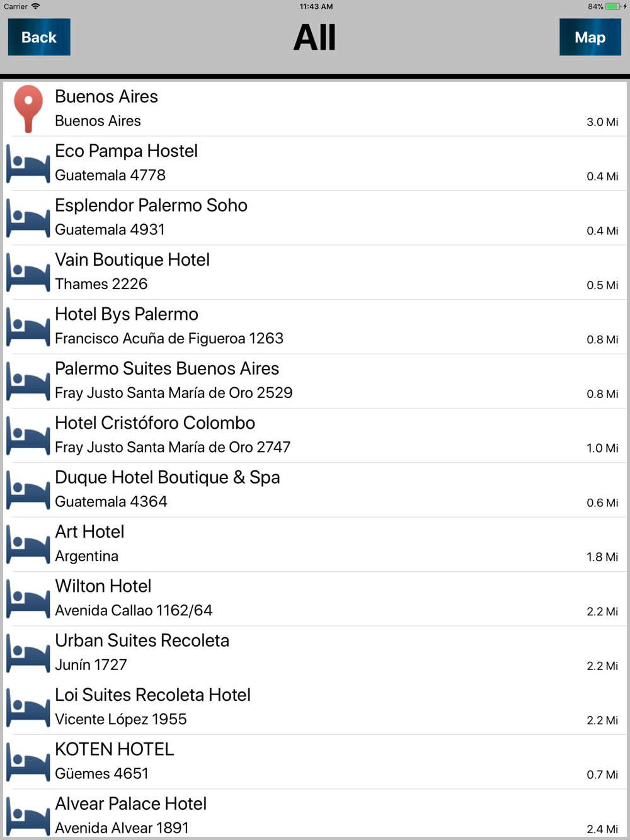Tap the 3.0 Mi distance label
Screen dimensions: 630x840
602,122
